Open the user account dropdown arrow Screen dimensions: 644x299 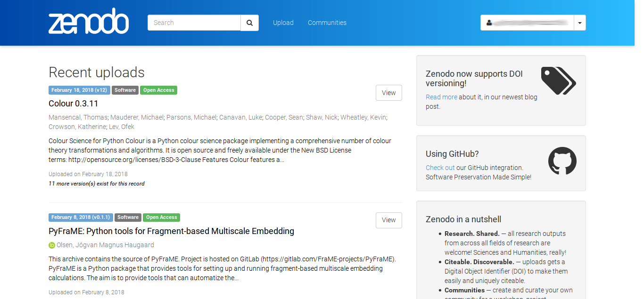580,23
